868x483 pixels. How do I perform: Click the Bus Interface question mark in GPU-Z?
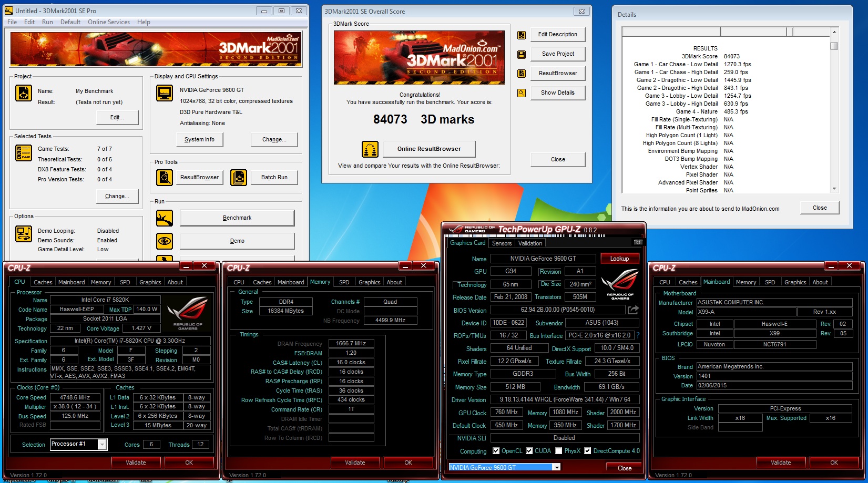click(x=638, y=335)
